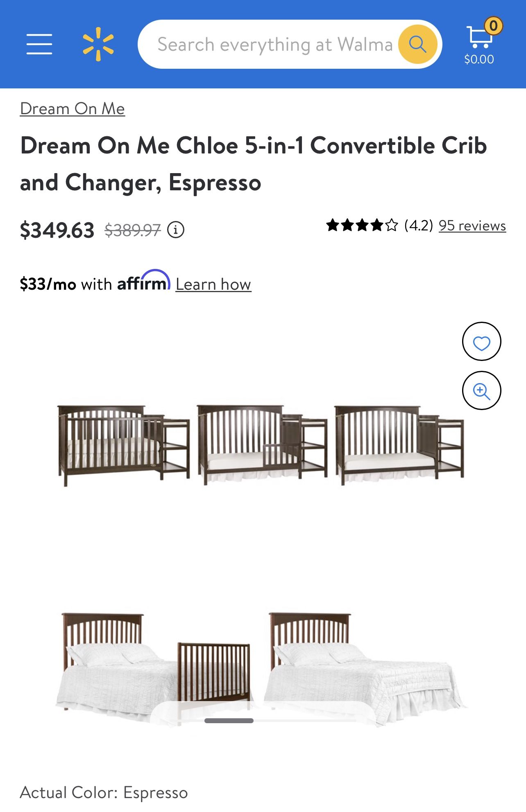The image size is (526, 812).
Task: Tap the full crib with changer image
Action: (124, 445)
